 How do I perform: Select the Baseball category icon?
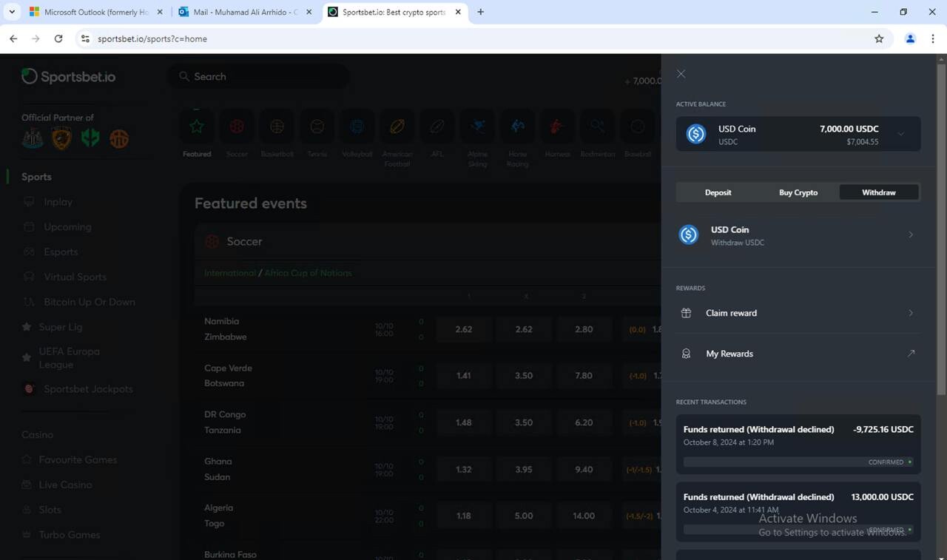coord(637,126)
